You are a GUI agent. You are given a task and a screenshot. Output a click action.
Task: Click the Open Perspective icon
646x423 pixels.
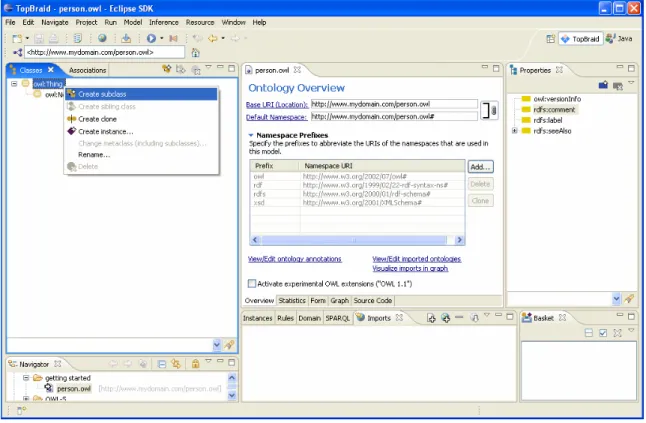[x=550, y=39]
